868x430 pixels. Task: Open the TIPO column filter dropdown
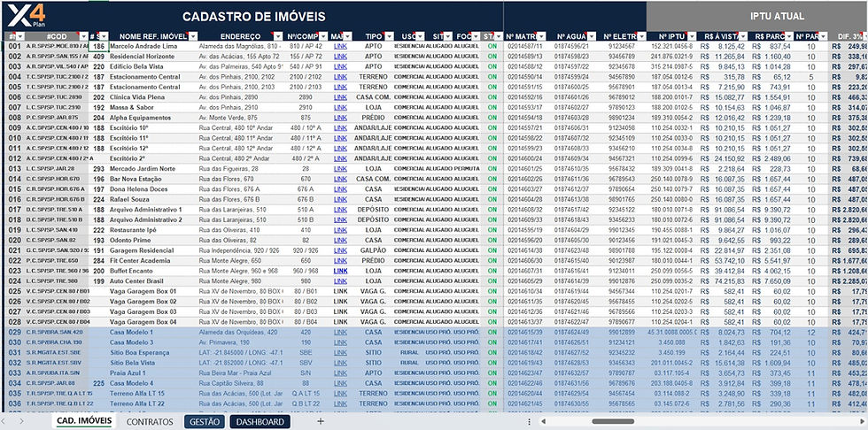pyautogui.click(x=391, y=36)
